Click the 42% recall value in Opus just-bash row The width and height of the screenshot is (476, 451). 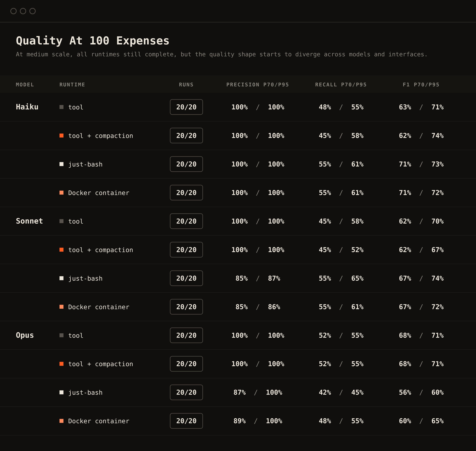(x=325, y=393)
